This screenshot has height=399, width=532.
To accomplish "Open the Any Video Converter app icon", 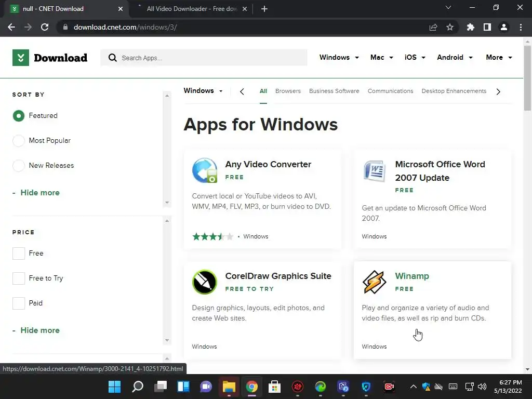I will point(205,170).
